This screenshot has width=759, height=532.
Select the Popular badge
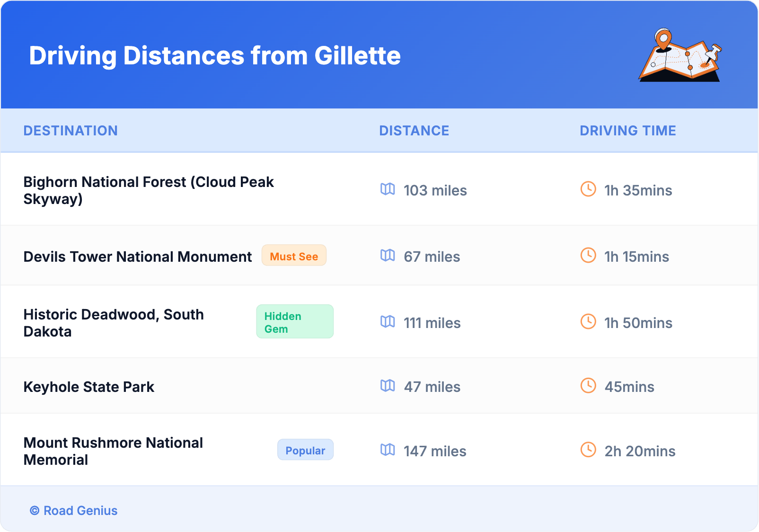pos(305,450)
